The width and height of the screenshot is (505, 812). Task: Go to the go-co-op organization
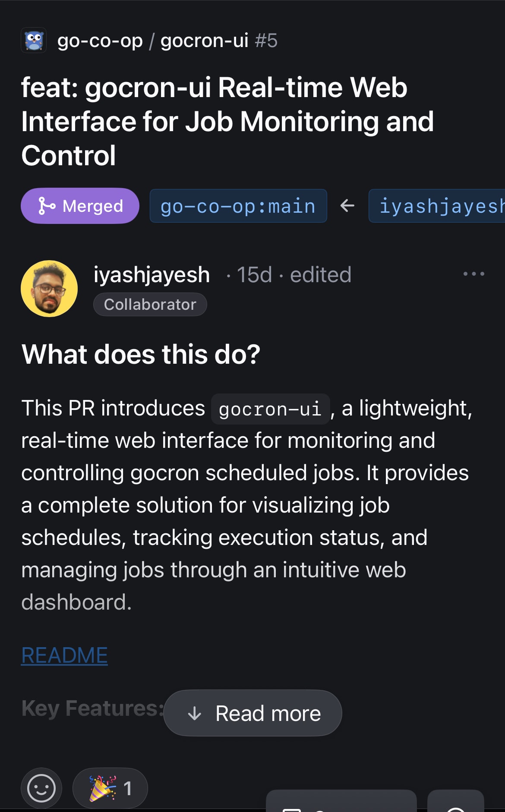pyautogui.click(x=100, y=41)
